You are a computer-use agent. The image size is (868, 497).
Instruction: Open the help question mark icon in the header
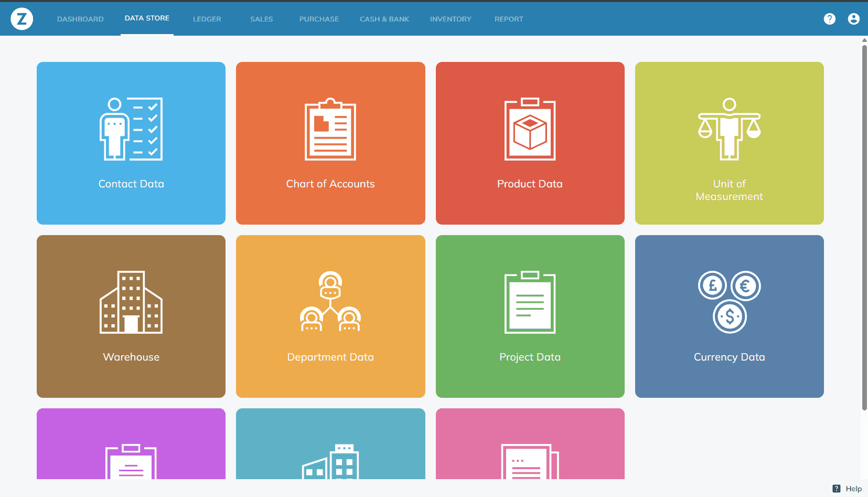pos(829,19)
